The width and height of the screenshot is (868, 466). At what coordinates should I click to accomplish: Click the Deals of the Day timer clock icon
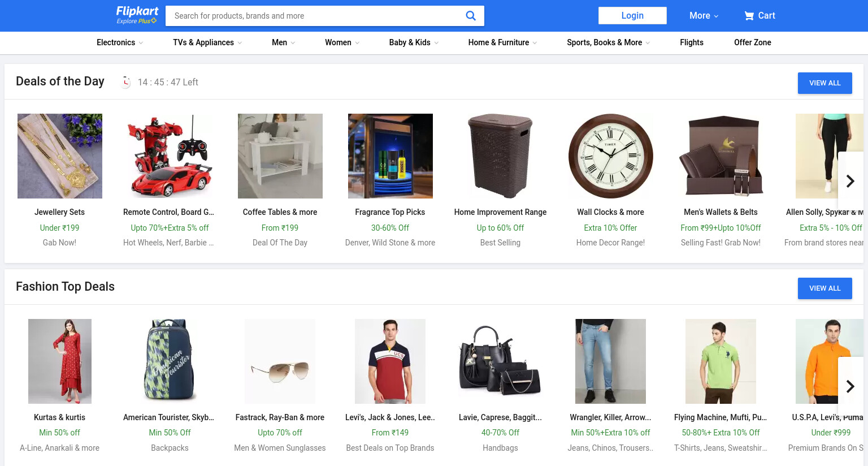[x=126, y=82]
